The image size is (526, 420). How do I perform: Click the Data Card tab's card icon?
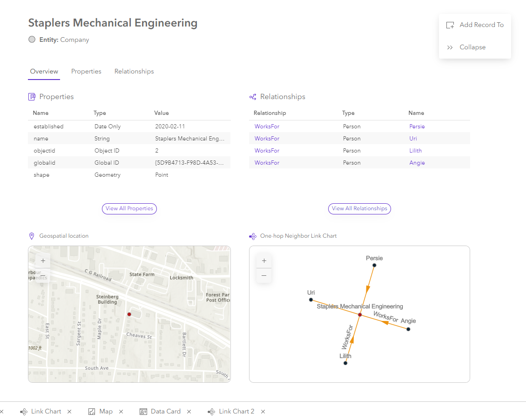(x=143, y=411)
